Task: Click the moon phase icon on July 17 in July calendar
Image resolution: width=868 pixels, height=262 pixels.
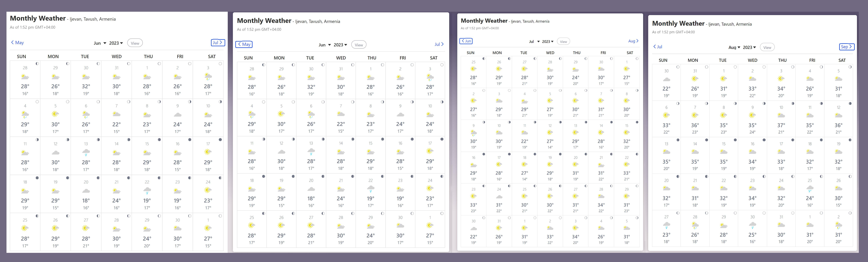Action: 509,154
